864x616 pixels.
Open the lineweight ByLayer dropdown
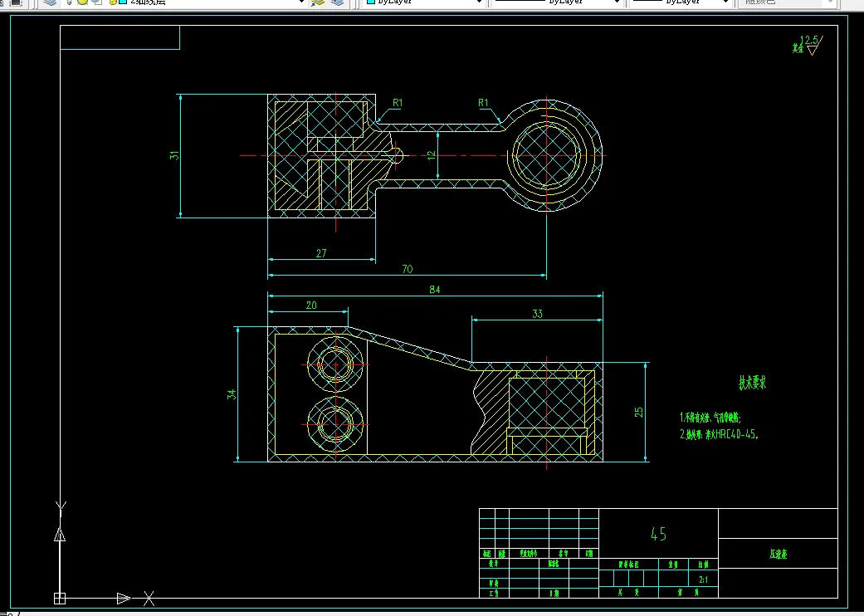coord(682,2)
